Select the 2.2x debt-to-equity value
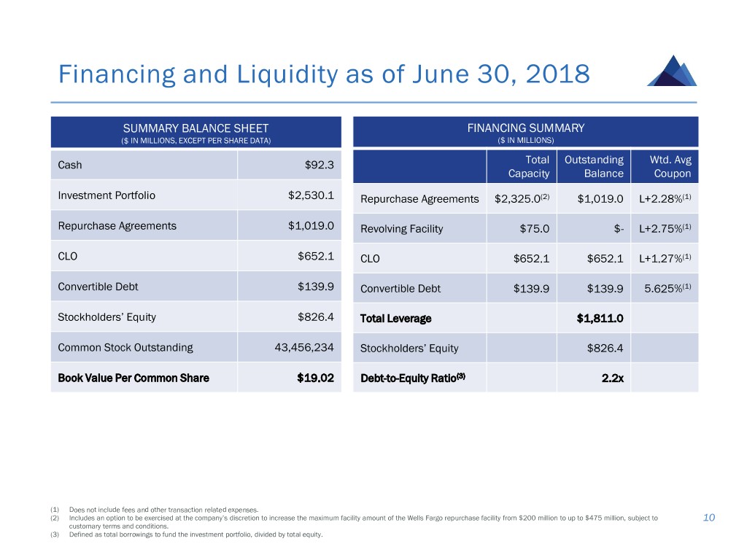Screen dimensions: 747x560 pyautogui.click(x=611, y=378)
